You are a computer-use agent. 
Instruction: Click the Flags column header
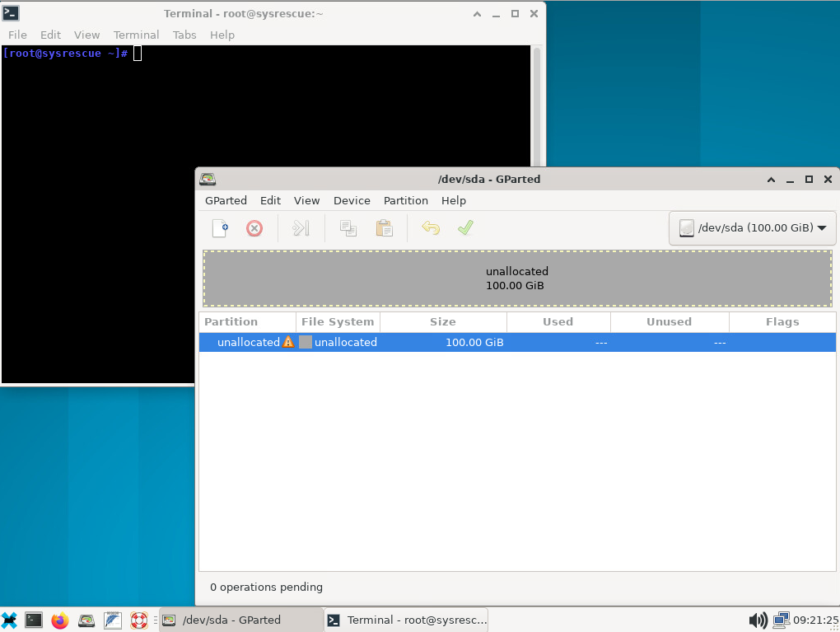tap(782, 321)
